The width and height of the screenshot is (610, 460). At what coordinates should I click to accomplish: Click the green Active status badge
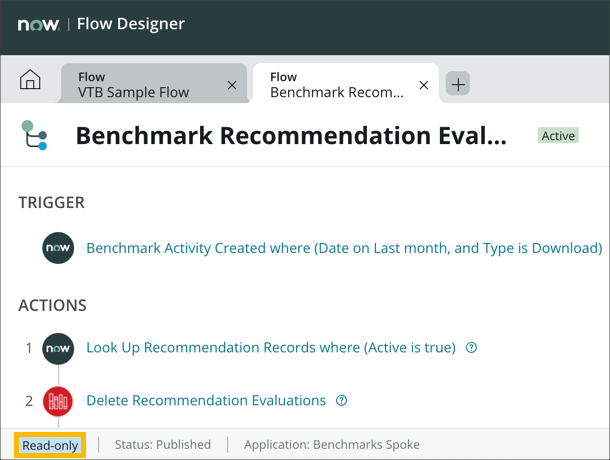pyautogui.click(x=558, y=136)
